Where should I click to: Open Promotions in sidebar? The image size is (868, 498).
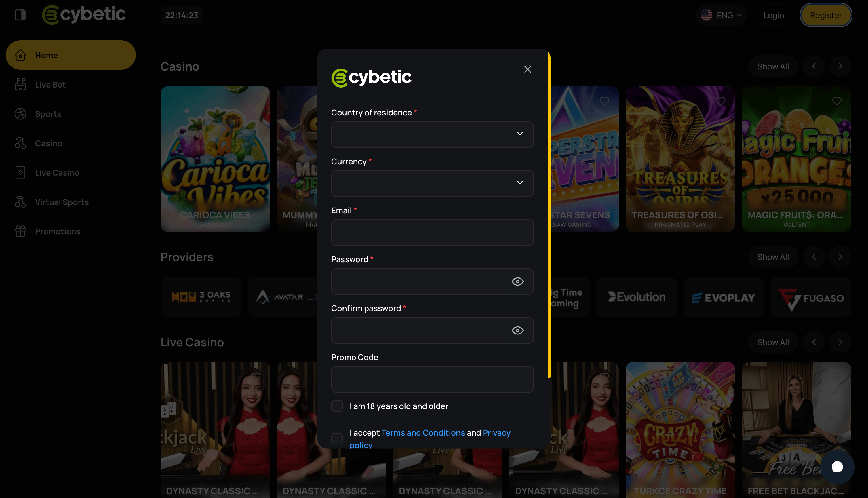[x=71, y=231]
